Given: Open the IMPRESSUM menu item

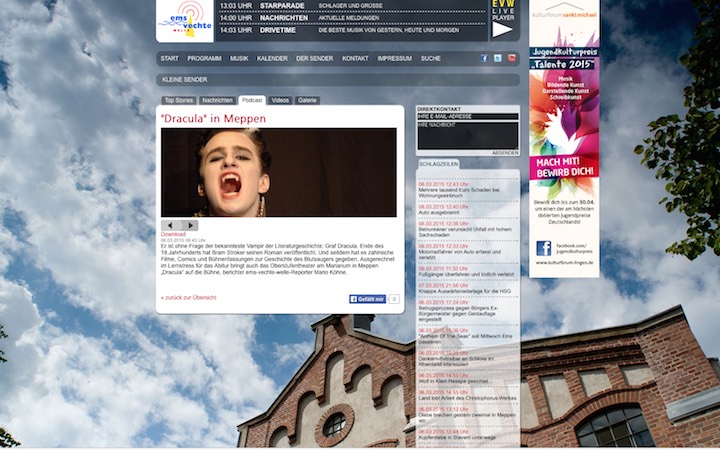Looking at the screenshot, I should (x=394, y=59).
